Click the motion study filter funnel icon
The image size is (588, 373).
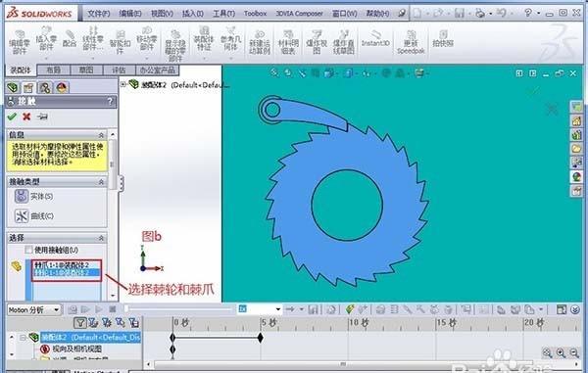point(80,322)
